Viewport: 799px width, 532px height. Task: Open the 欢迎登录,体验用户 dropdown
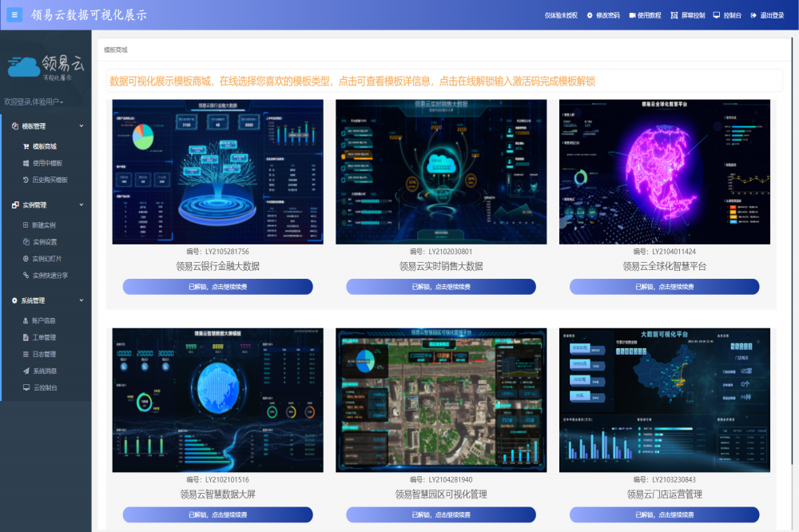(34, 102)
